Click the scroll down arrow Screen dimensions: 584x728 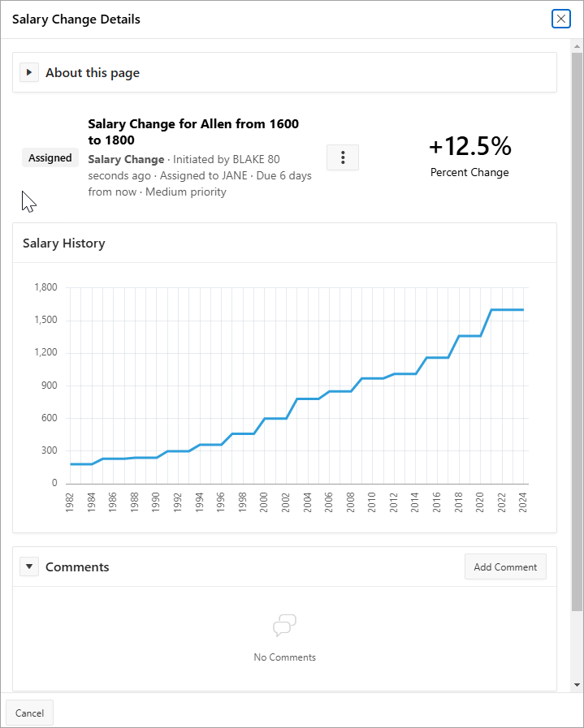point(577,685)
